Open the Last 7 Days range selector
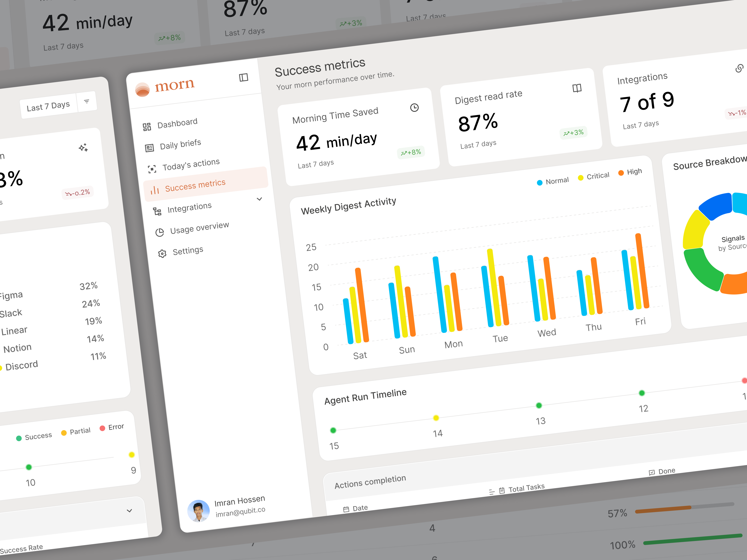The width and height of the screenshot is (747, 560). point(48,106)
